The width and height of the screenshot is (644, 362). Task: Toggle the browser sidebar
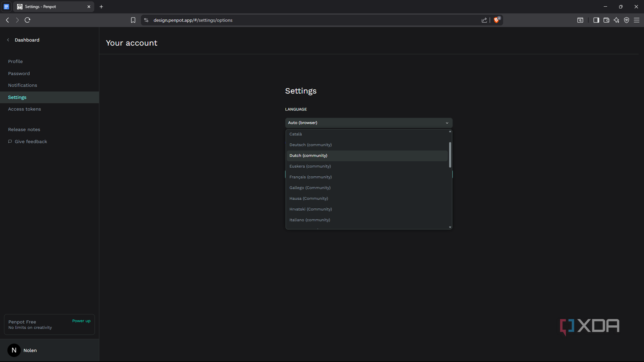click(x=596, y=20)
